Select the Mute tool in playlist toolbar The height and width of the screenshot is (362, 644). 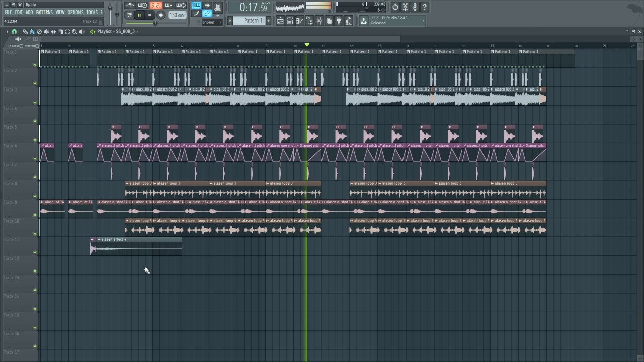[x=46, y=31]
